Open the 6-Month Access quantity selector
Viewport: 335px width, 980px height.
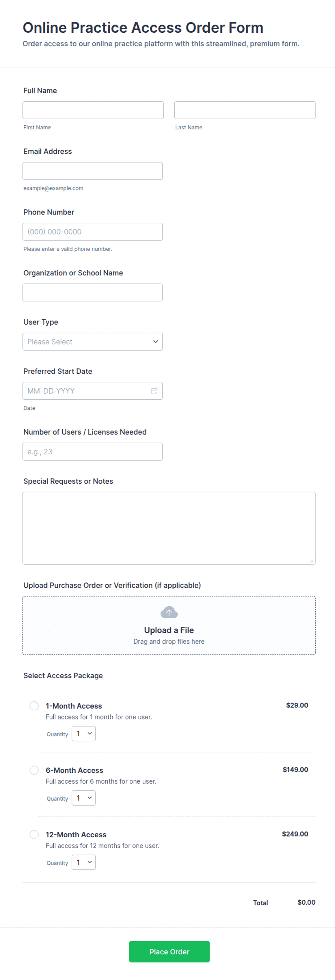click(x=84, y=798)
